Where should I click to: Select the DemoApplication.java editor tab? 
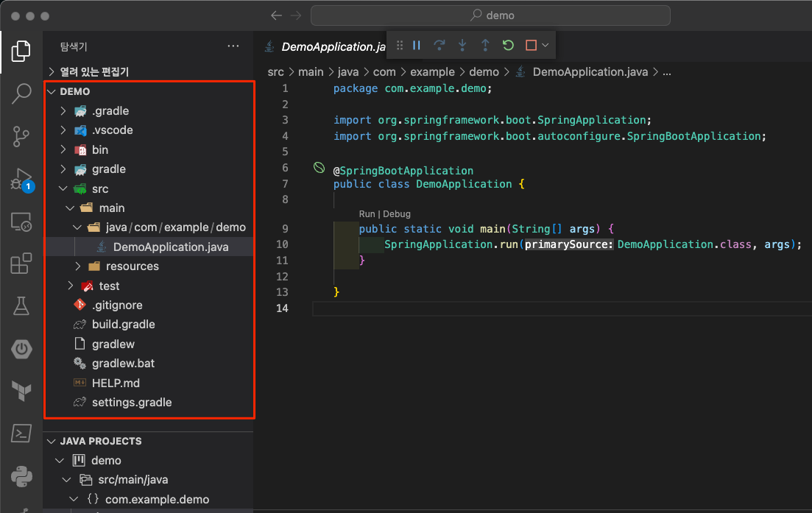coord(325,46)
